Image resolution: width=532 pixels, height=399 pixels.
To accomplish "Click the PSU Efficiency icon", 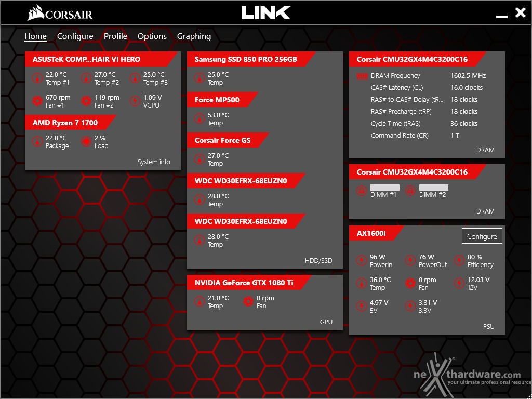I will 459,261.
